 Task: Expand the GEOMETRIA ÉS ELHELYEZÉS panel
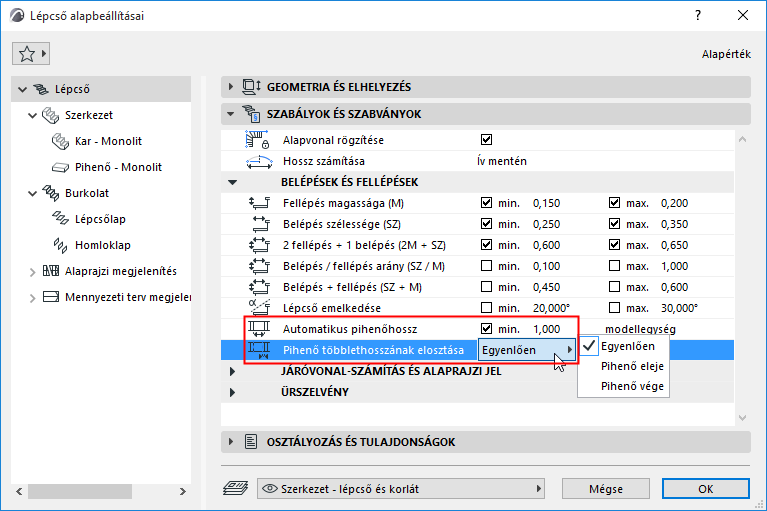(233, 87)
